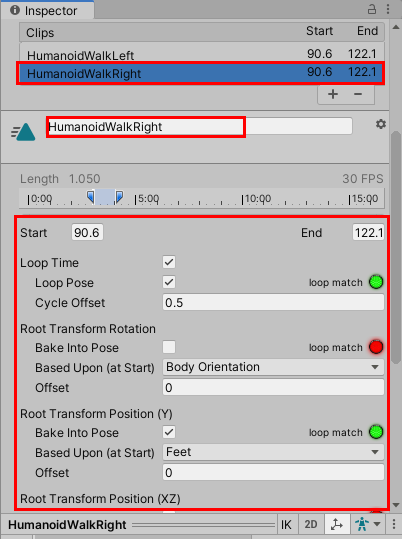Viewport: 402px width, 539px height.
Task: Click the Inspector tab
Action: pyautogui.click(x=47, y=11)
